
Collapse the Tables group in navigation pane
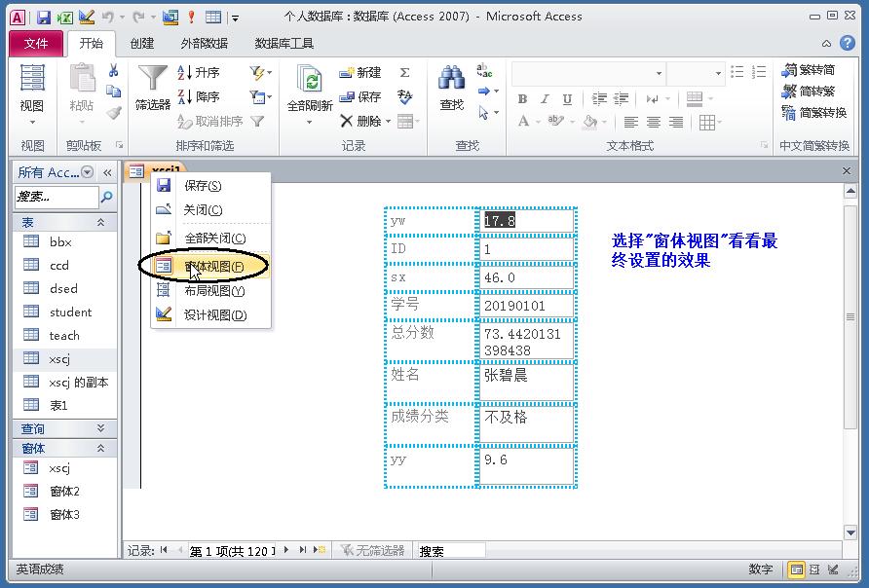[x=100, y=222]
